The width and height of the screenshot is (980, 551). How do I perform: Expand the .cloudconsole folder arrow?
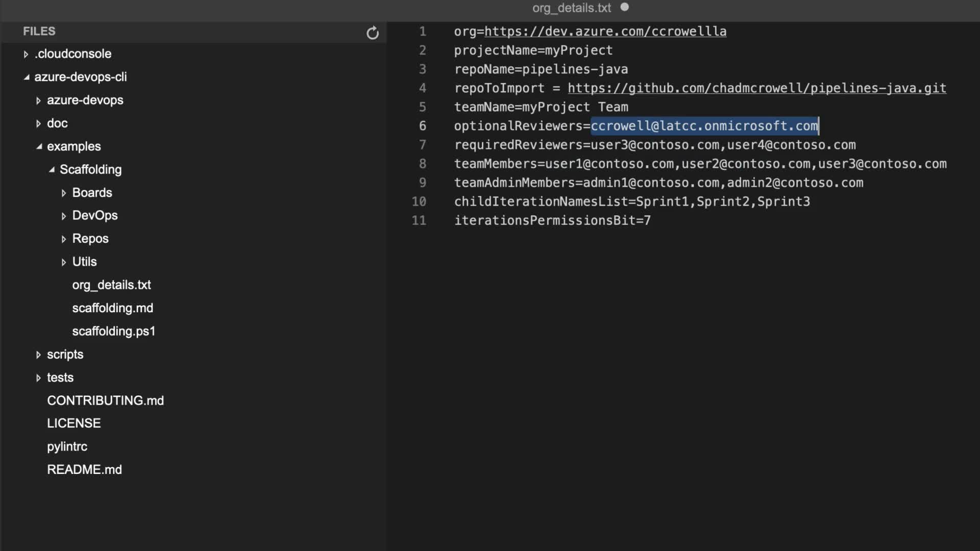[x=26, y=54]
